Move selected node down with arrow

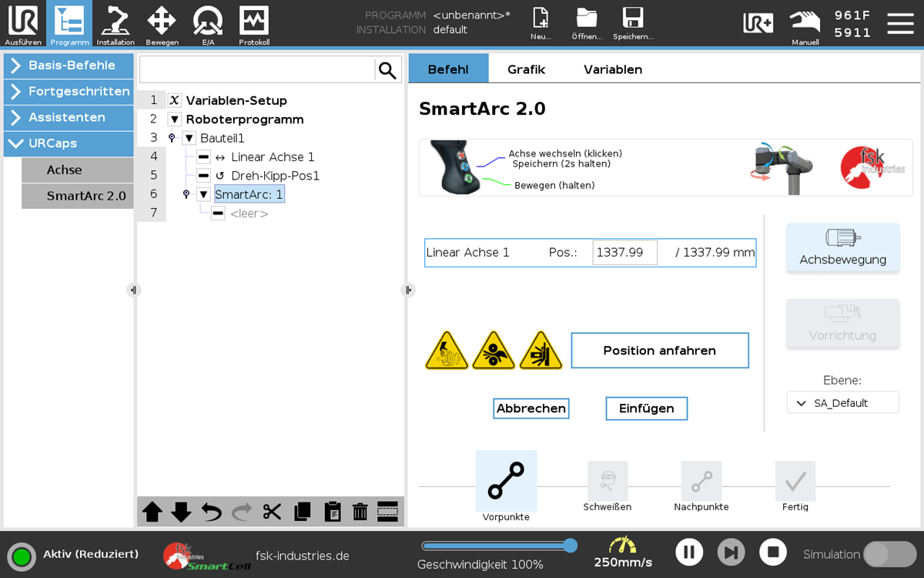pyautogui.click(x=181, y=512)
